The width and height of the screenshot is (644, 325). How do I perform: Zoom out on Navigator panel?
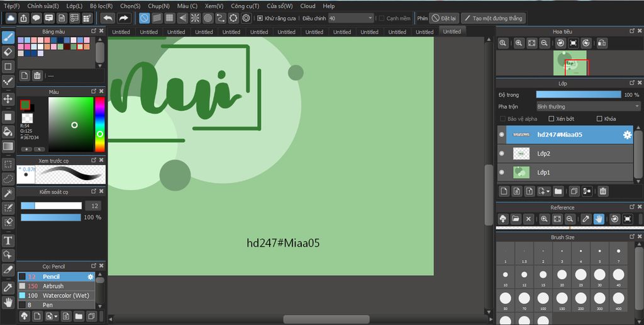click(x=544, y=43)
